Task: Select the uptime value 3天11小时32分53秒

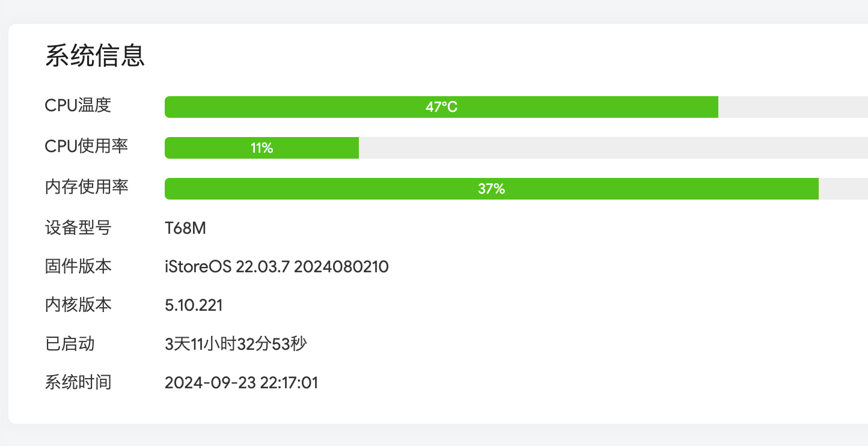Action: (x=236, y=344)
